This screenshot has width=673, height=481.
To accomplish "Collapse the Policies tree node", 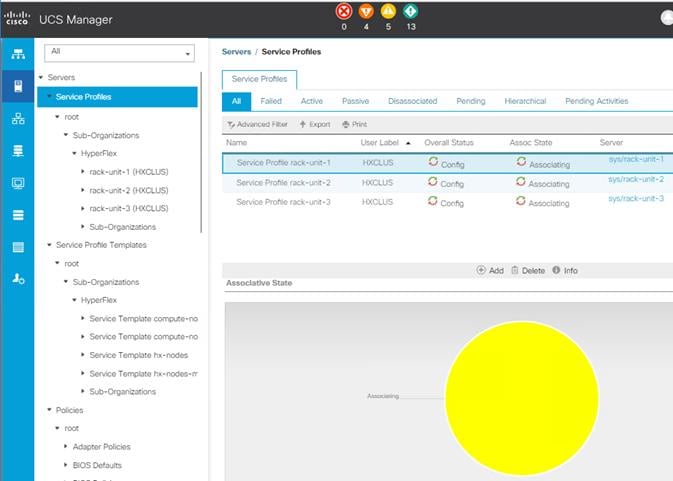I will (x=49, y=410).
